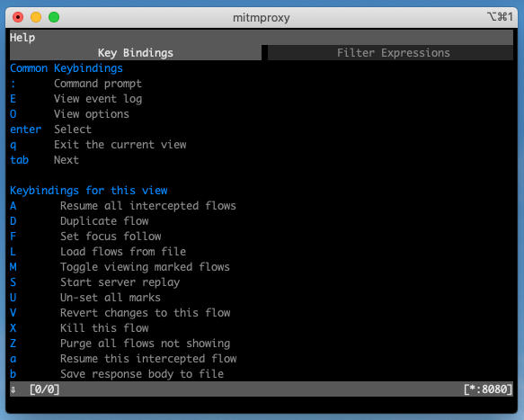Click the [*:8080] listen address indicator
The image size is (524, 420).
click(488, 389)
